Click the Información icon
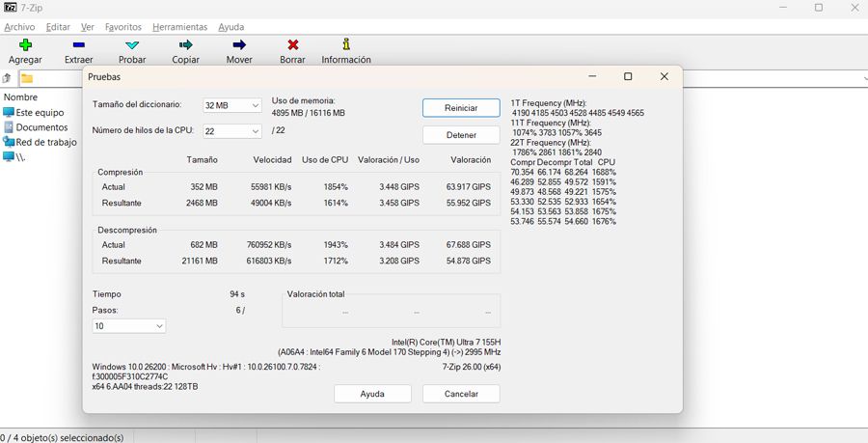 pos(346,44)
